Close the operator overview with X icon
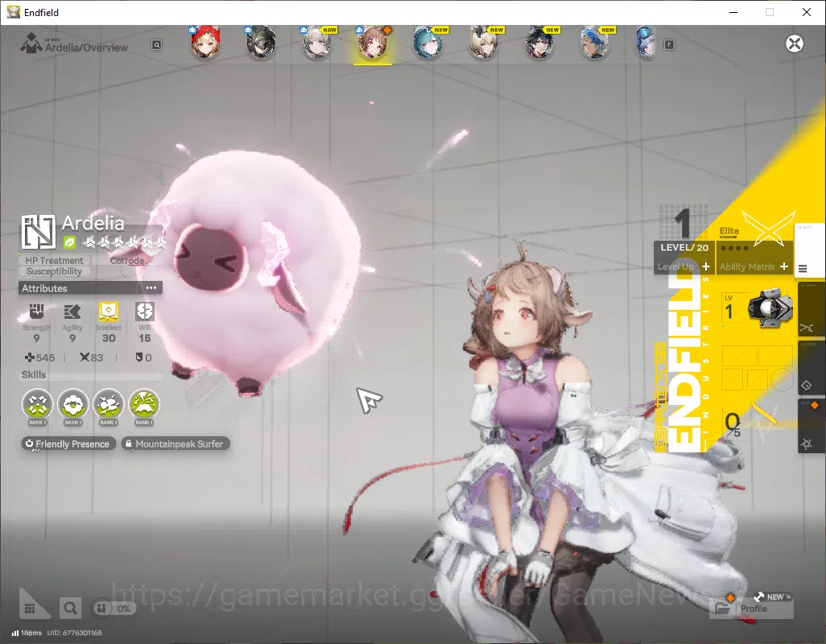This screenshot has height=644, width=826. click(795, 43)
